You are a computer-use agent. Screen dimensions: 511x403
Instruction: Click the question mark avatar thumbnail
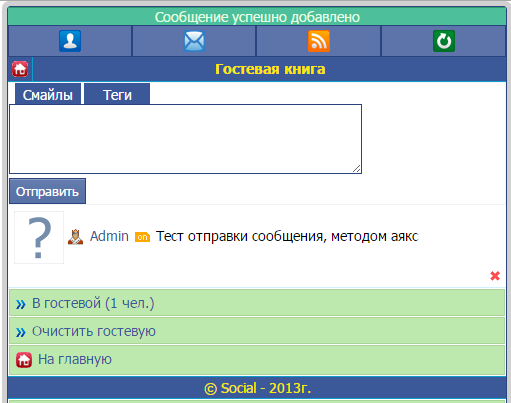[x=39, y=237]
